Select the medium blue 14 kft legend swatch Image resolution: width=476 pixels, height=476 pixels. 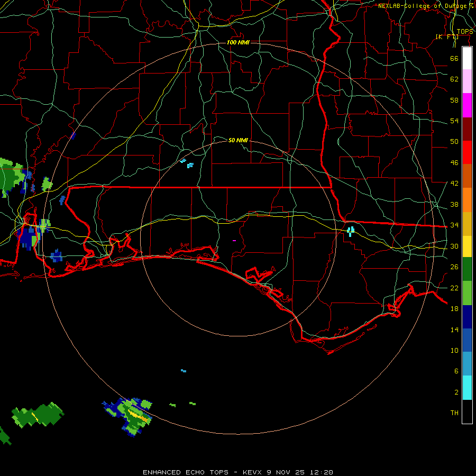(467, 340)
